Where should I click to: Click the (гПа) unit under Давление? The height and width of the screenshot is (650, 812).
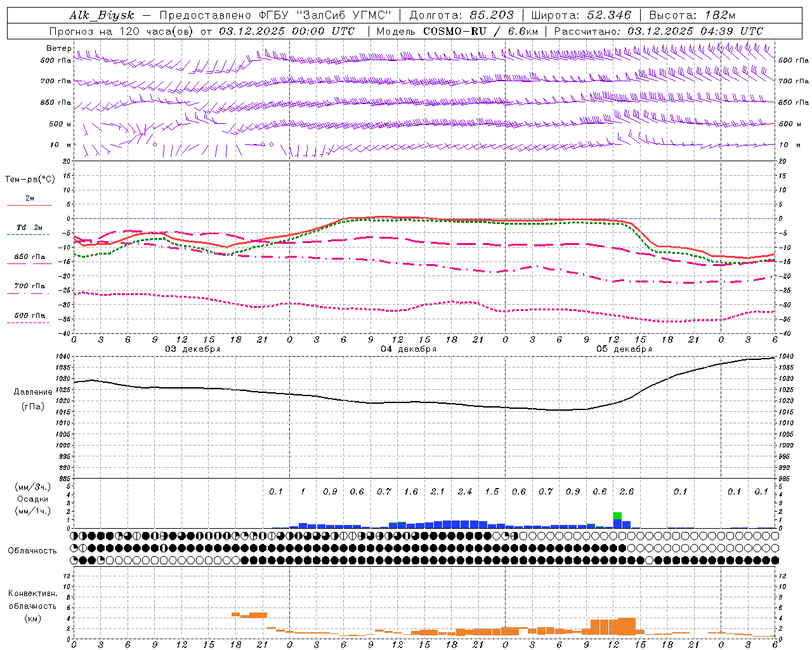pyautogui.click(x=33, y=406)
